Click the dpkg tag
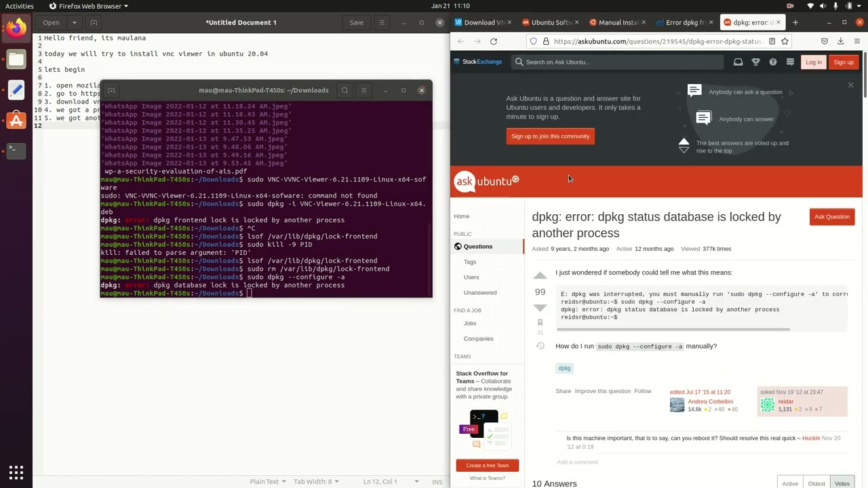The height and width of the screenshot is (488, 868). tap(564, 368)
